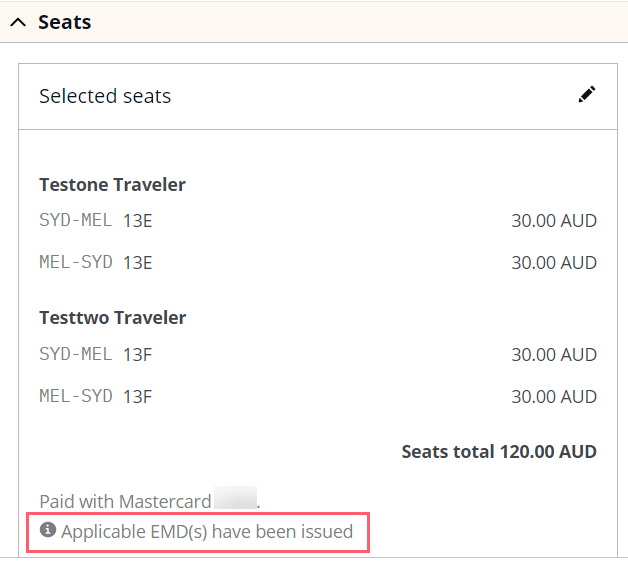Select the Selected seats heading
628x564 pixels.
(x=105, y=96)
